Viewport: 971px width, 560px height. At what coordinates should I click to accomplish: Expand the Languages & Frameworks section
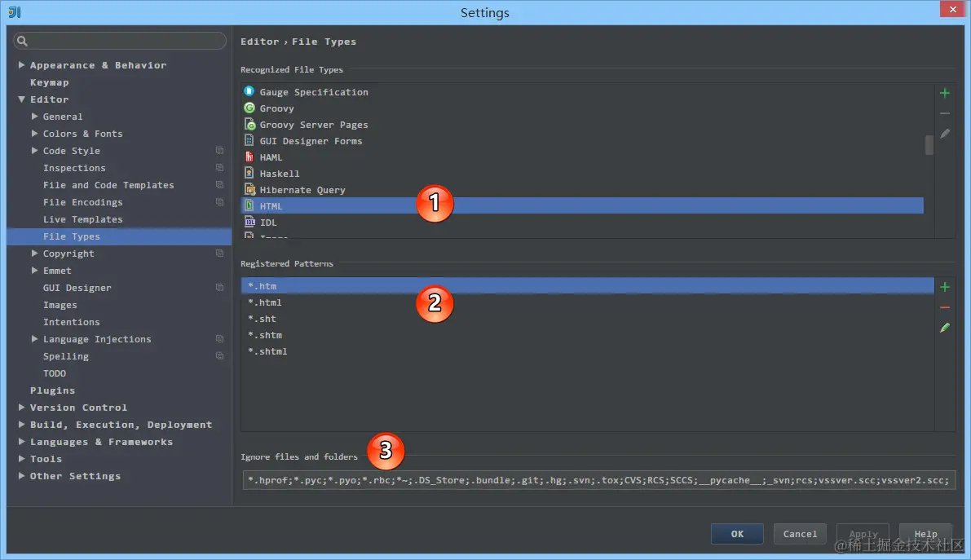[x=21, y=441]
